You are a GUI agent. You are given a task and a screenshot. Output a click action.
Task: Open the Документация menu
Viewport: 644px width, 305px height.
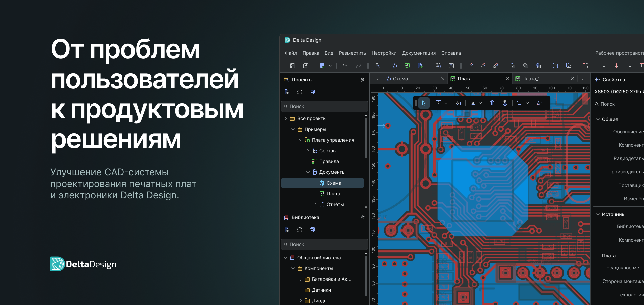pyautogui.click(x=419, y=53)
